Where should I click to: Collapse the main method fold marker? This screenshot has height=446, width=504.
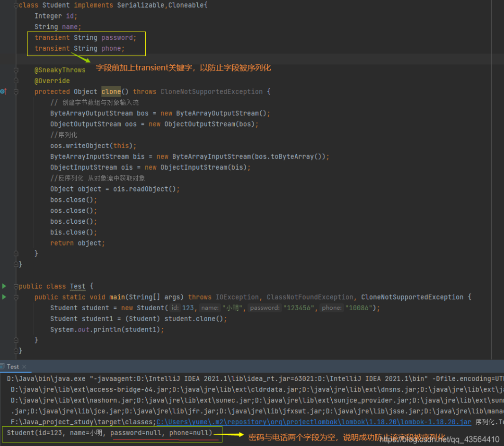16,297
